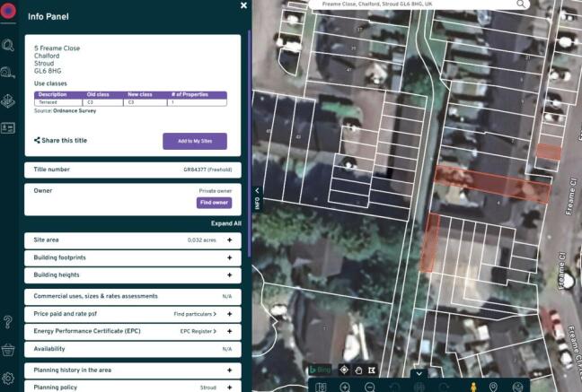Image resolution: width=582 pixels, height=392 pixels.
Task: Collapse the bottom map toolbar chevron
Action: pos(419,373)
